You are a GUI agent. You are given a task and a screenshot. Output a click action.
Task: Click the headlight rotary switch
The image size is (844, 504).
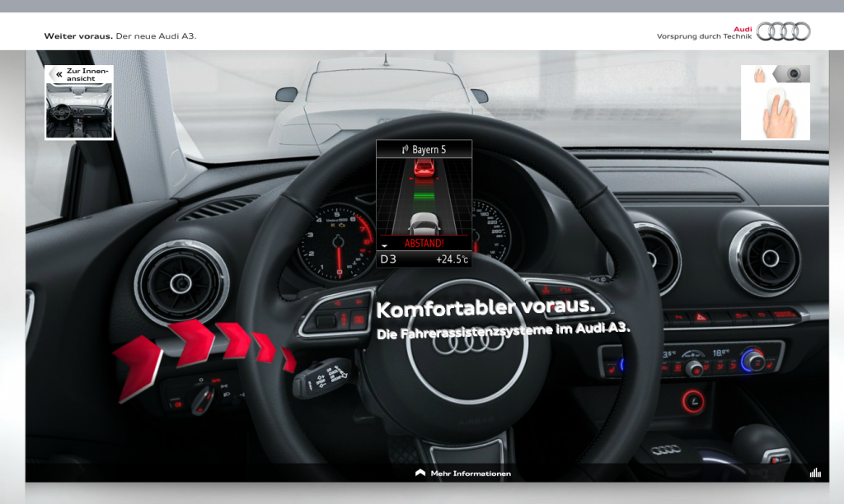[203, 398]
